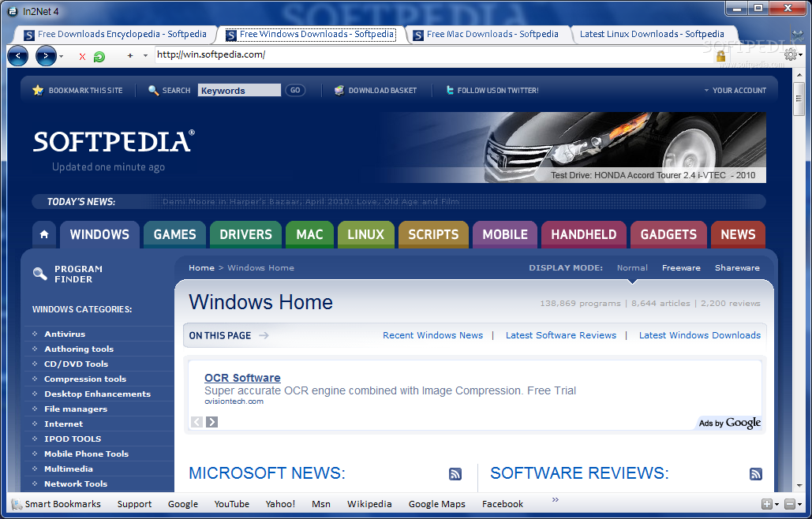Reload the page with the green refresh icon
Viewport: 812px width, 519px height.
99,57
